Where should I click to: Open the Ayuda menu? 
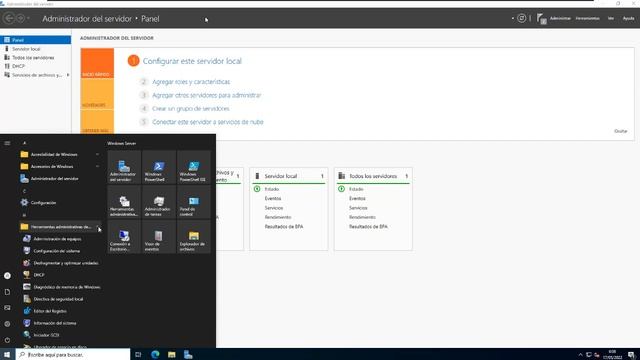pyautogui.click(x=629, y=18)
